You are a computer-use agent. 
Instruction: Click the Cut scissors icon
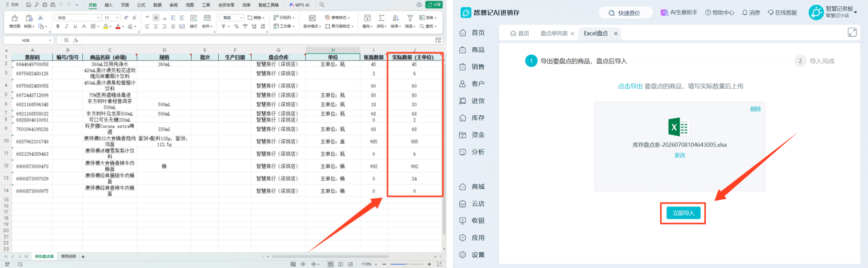tap(40, 18)
